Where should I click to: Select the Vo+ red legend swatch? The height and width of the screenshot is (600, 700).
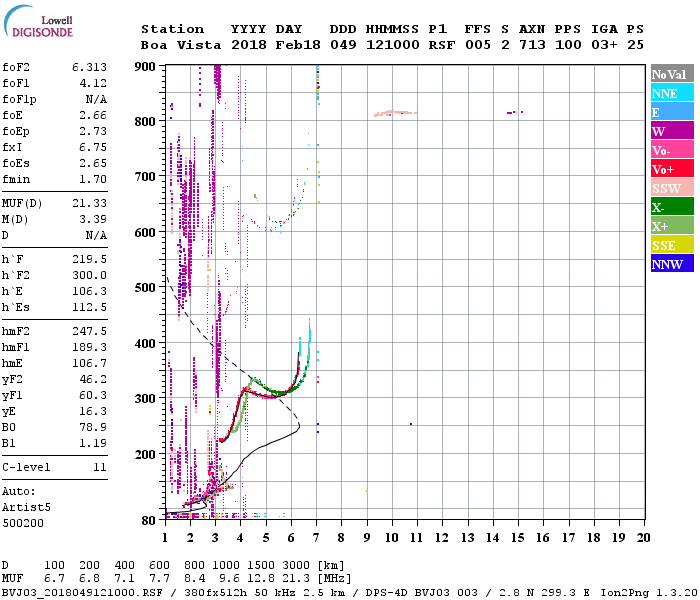click(672, 169)
